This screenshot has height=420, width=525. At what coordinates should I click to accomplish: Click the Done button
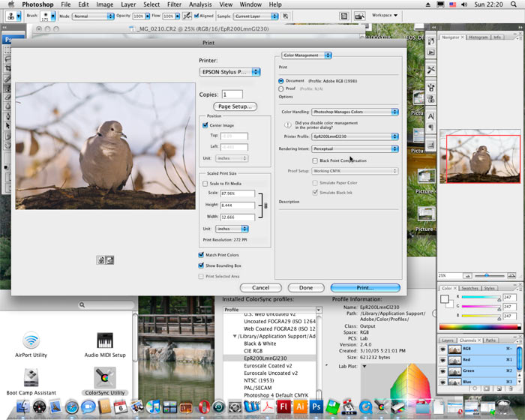pyautogui.click(x=306, y=288)
